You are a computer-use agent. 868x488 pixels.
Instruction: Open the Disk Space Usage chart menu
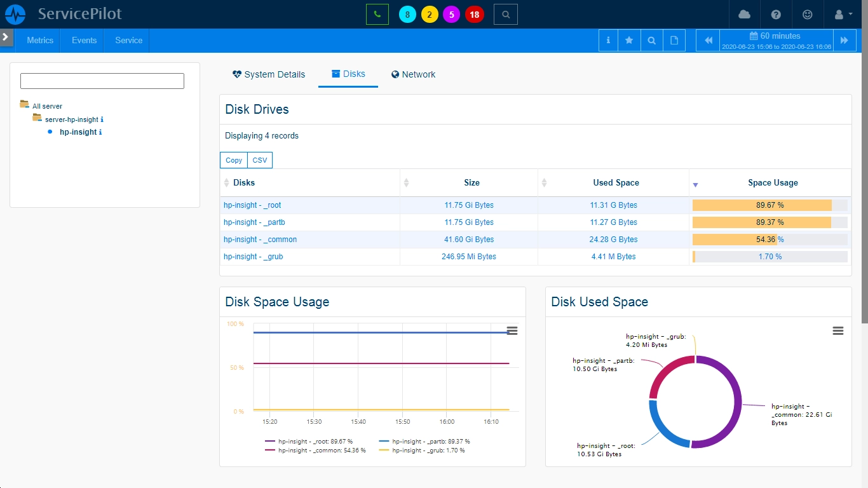[x=512, y=330]
